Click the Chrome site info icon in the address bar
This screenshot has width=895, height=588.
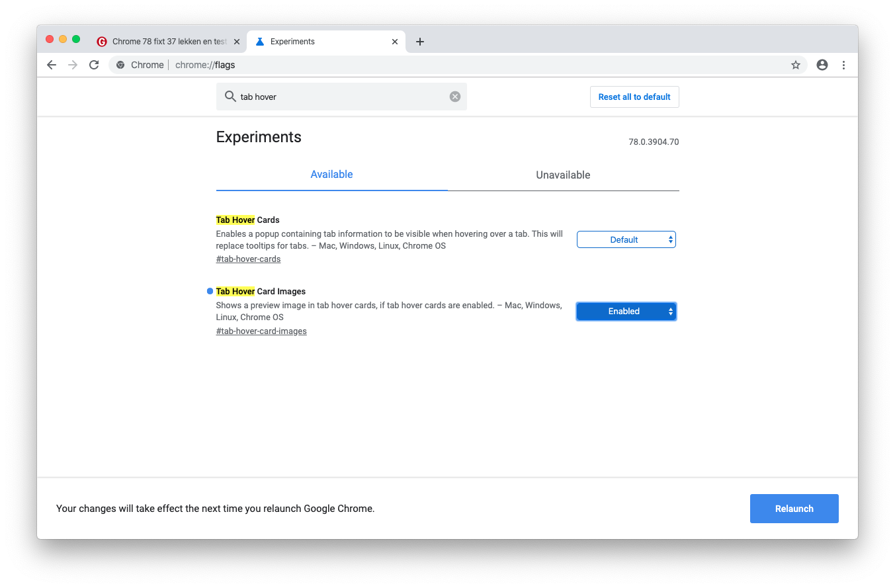[120, 65]
